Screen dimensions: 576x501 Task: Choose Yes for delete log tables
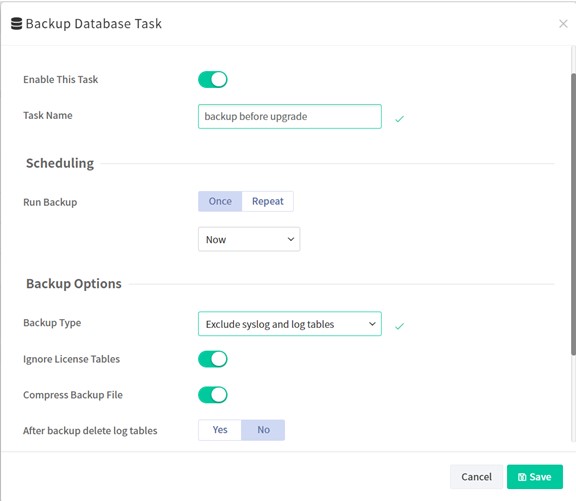[220, 430]
